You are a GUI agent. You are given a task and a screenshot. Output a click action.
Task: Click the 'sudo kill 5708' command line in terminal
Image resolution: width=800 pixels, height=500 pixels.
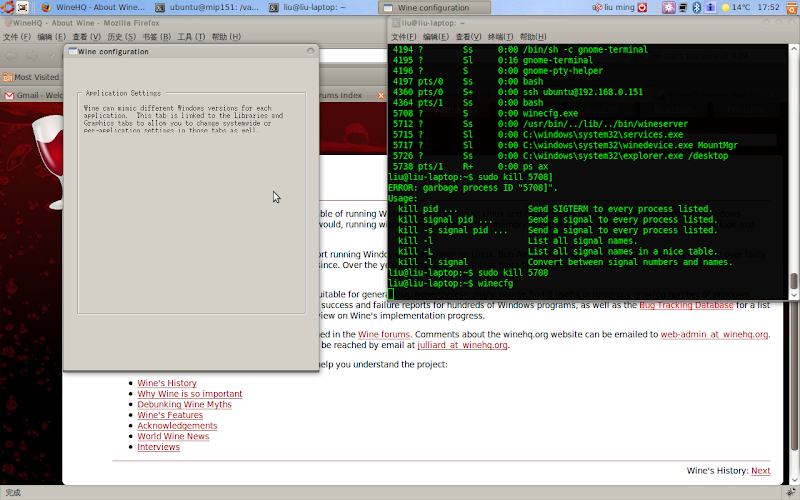click(468, 273)
